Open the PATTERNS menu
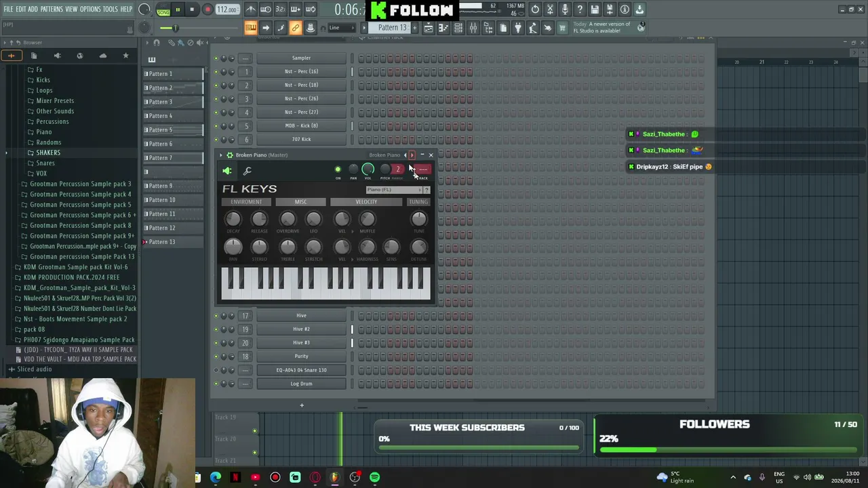The width and height of the screenshot is (868, 488). point(52,9)
